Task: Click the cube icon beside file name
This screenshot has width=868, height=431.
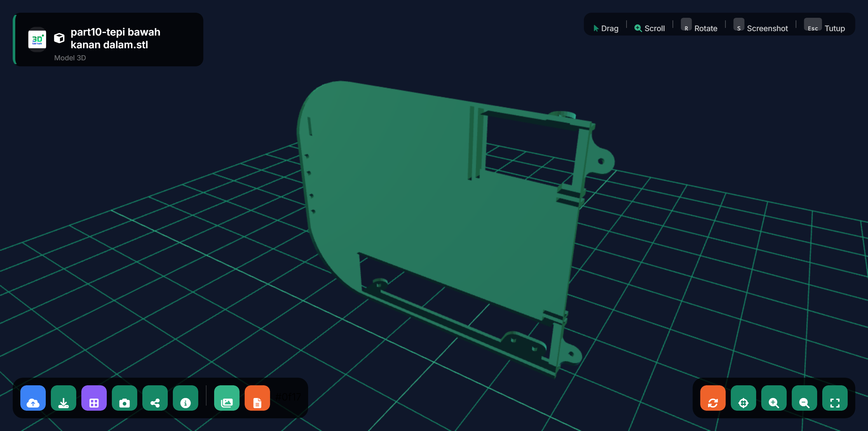Action: [59, 38]
